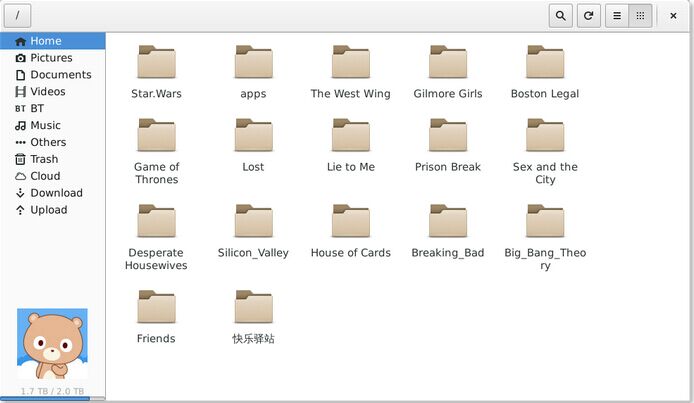This screenshot has width=694, height=403.
Task: Open Trash in the sidebar
Action: (53, 159)
